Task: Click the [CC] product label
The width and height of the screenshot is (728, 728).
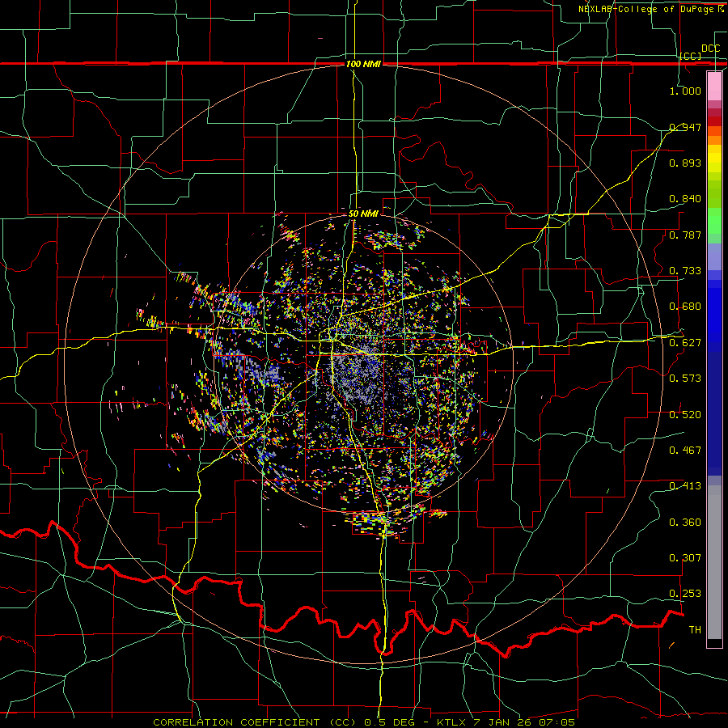Action: pyautogui.click(x=691, y=56)
